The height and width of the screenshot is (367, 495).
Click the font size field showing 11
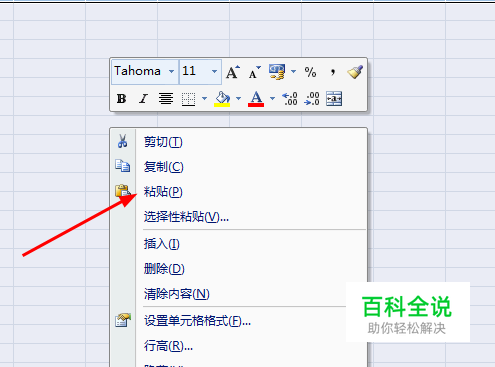(x=200, y=72)
